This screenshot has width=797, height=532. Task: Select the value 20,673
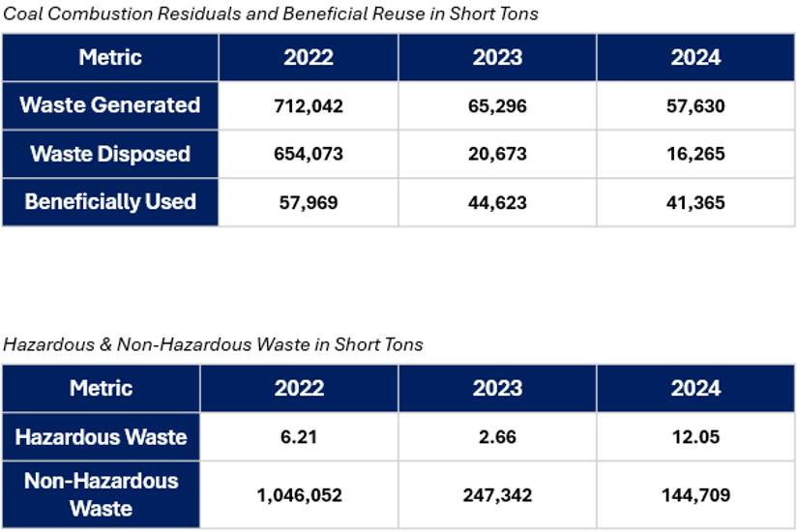(x=497, y=154)
